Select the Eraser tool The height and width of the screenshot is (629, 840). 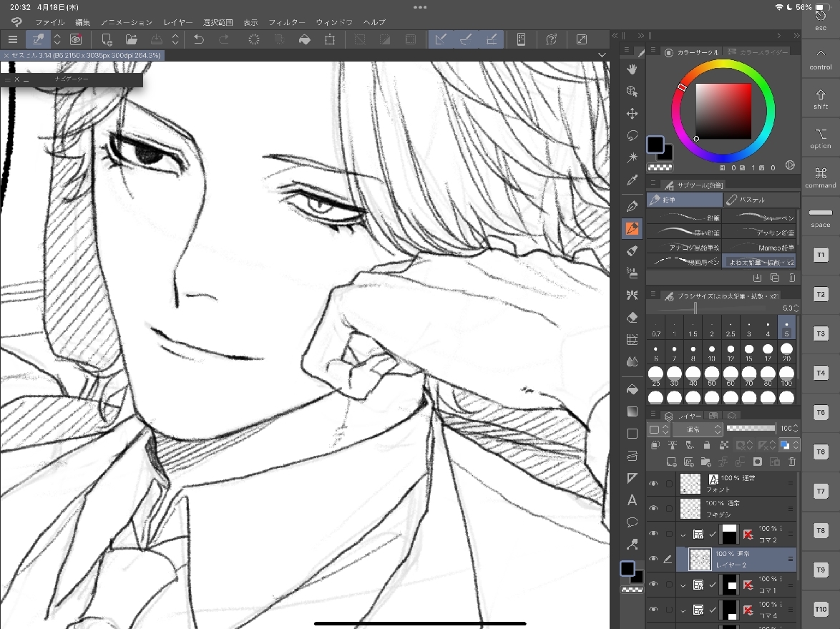(x=632, y=317)
